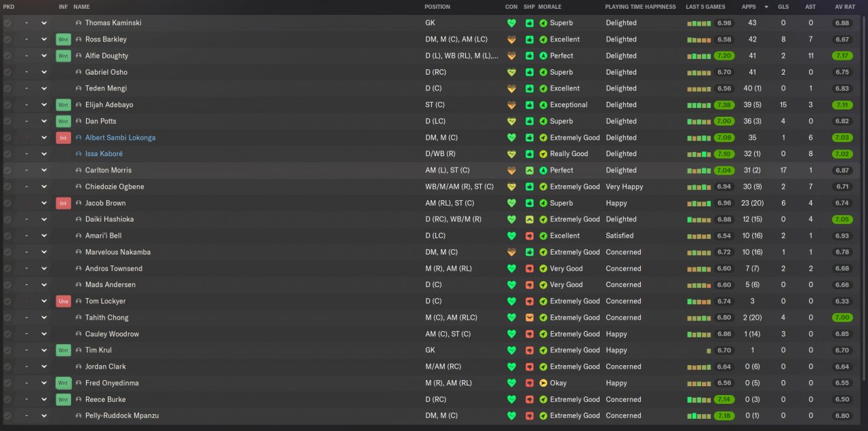This screenshot has height=431, width=868.
Task: Toggle the picked checkbox for Thomas Kaminski
Action: click(7, 23)
